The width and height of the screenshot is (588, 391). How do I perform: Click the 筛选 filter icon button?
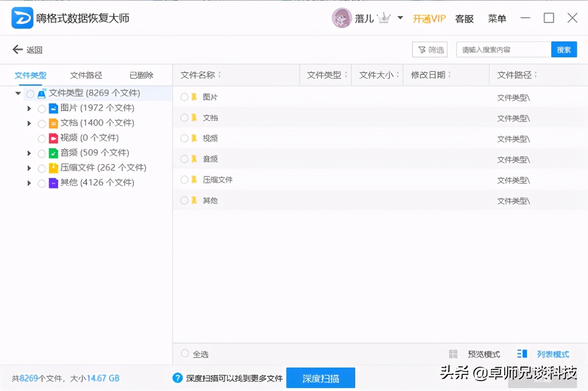[x=430, y=49]
